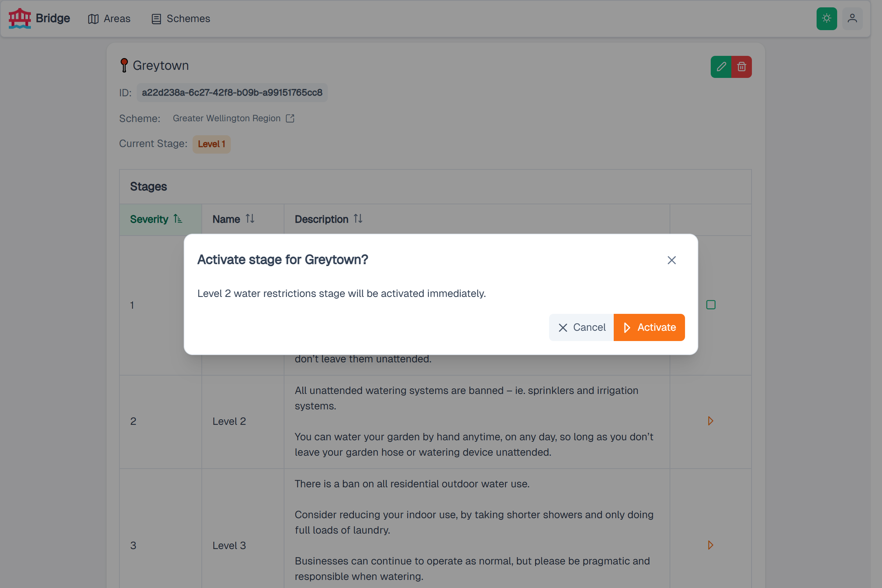Click the Greytown map pin icon
Screen dimensions: 882x588
(x=124, y=65)
